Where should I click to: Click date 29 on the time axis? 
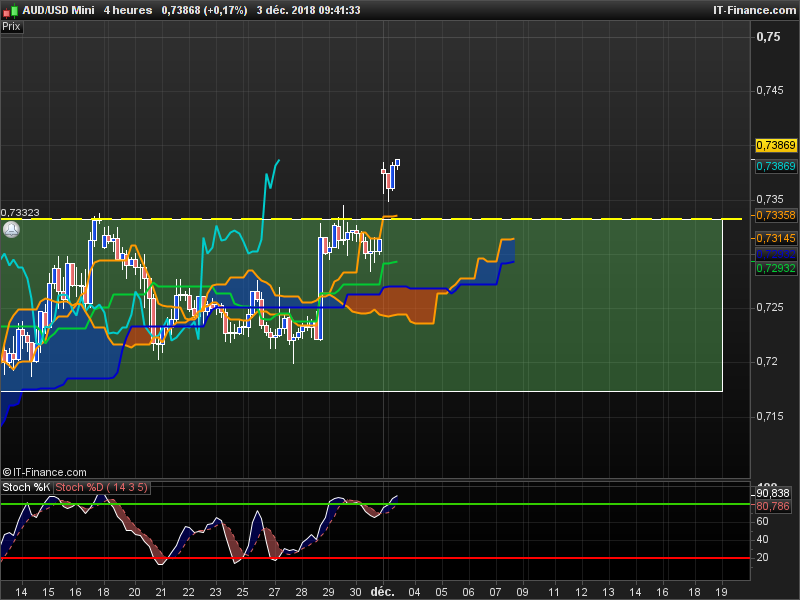point(329,592)
